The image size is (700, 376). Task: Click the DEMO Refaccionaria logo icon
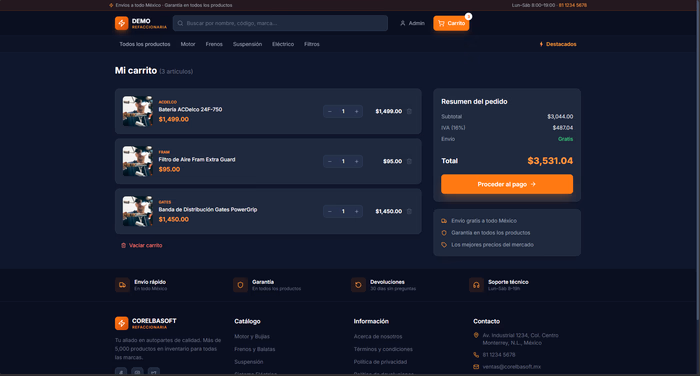point(121,23)
